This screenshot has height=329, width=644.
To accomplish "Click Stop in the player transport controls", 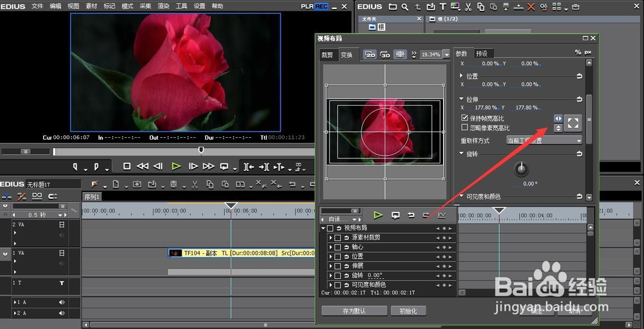I will [x=127, y=166].
